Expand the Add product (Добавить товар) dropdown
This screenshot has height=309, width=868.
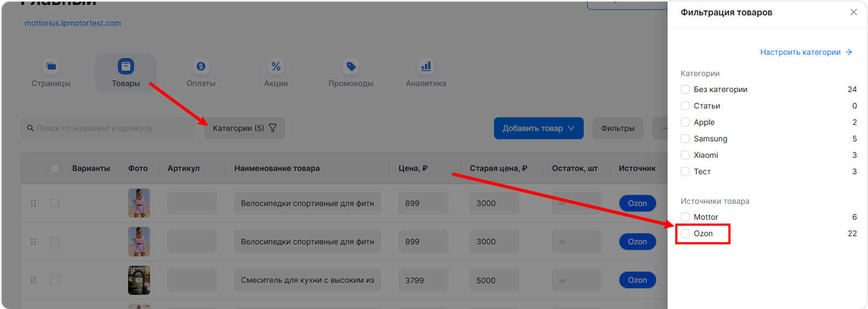pos(538,128)
